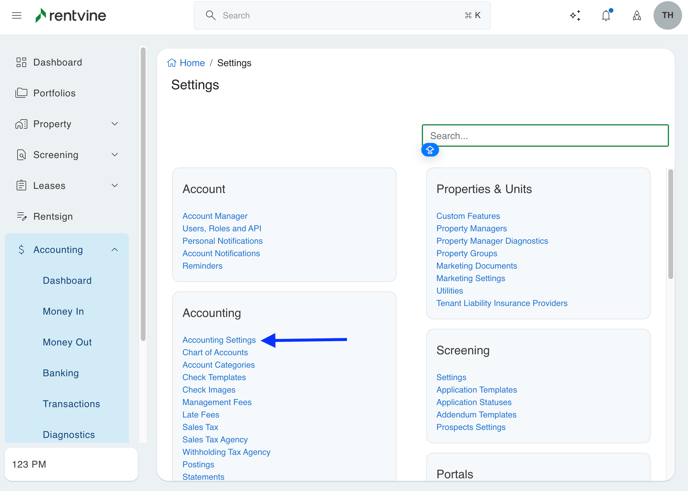Screen dimensions: 688x491
Task: Click the Home breadcrumb icon
Action: 172,63
